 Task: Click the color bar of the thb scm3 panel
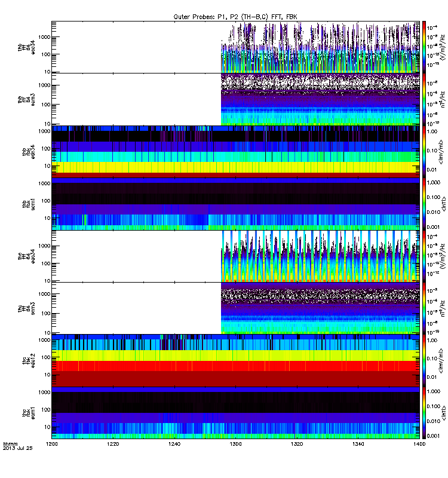click(x=424, y=99)
